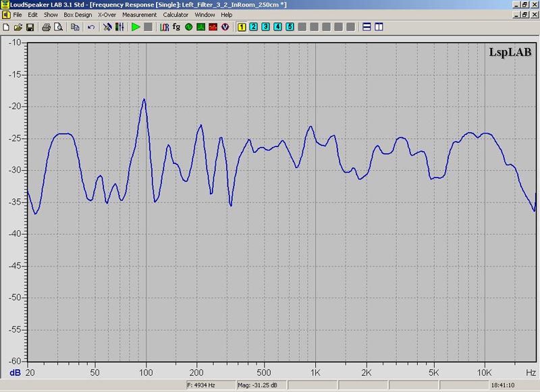Save measurement with the floppy disk icon
This screenshot has height=392, width=540.
[x=30, y=27]
